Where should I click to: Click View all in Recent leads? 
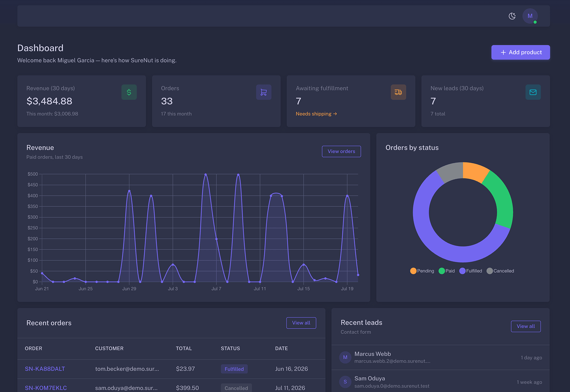tap(526, 326)
